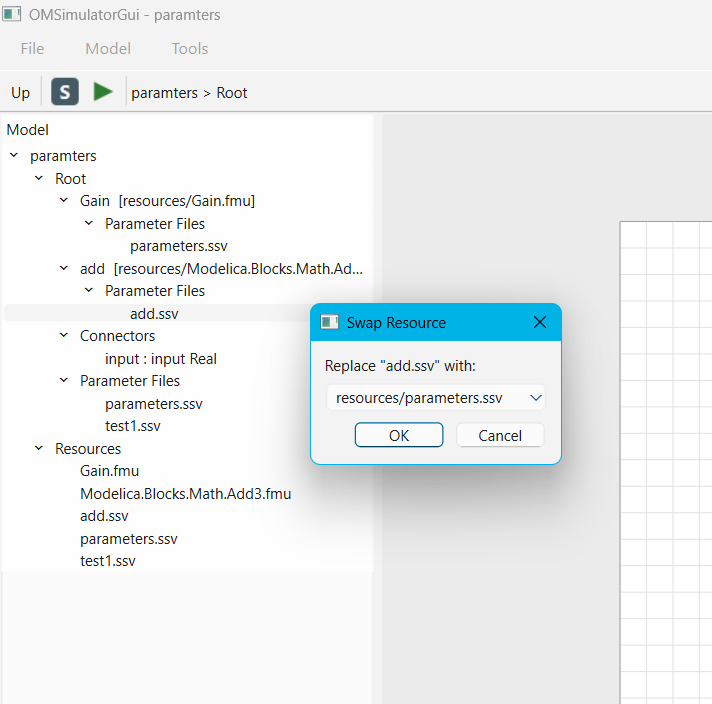Collapse Root-level Parameter Files node
This screenshot has height=704, width=712.
coord(64,380)
